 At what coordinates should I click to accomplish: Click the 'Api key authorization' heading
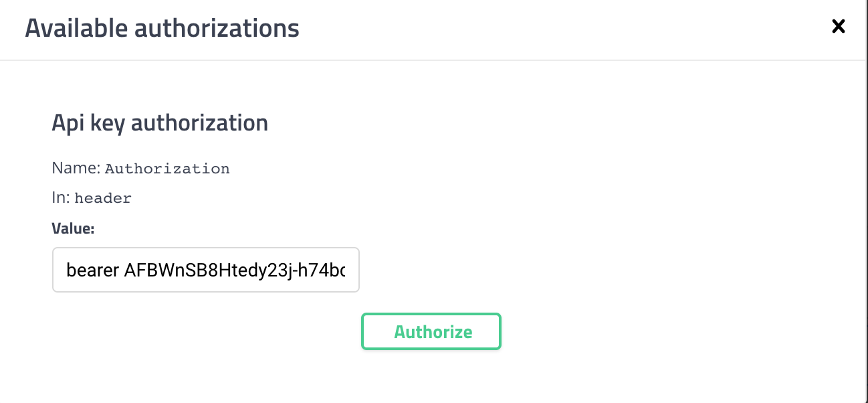(x=160, y=123)
